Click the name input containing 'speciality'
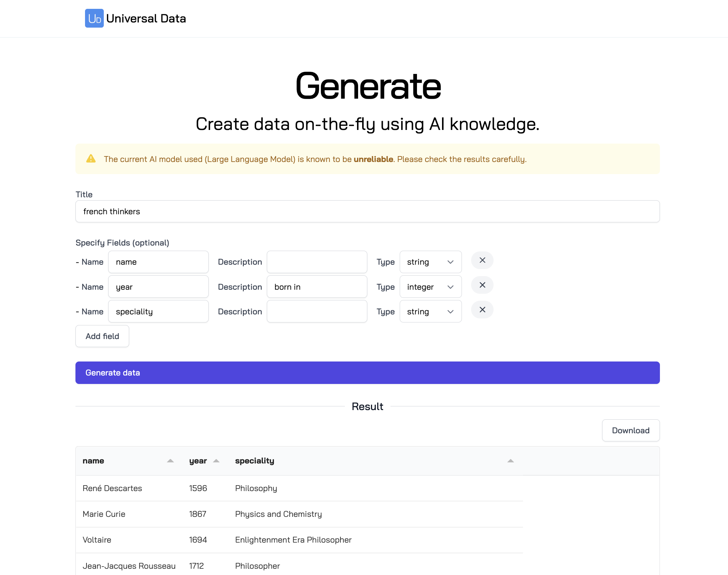The height and width of the screenshot is (575, 728). tap(158, 311)
